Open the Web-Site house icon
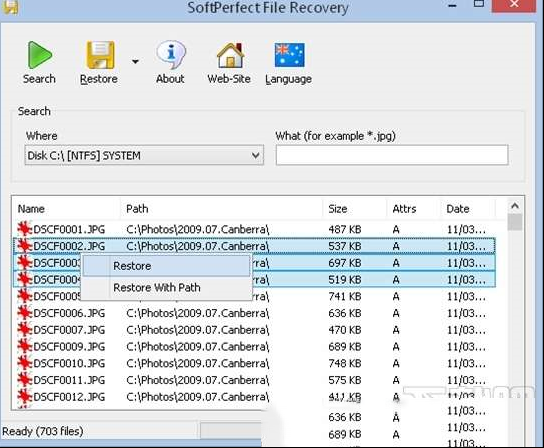 [230, 55]
